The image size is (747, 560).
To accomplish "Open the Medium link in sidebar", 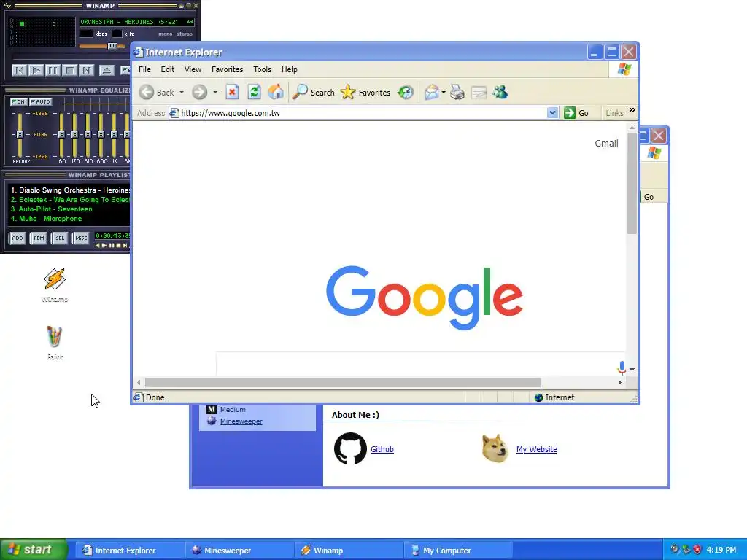I will [x=233, y=410].
